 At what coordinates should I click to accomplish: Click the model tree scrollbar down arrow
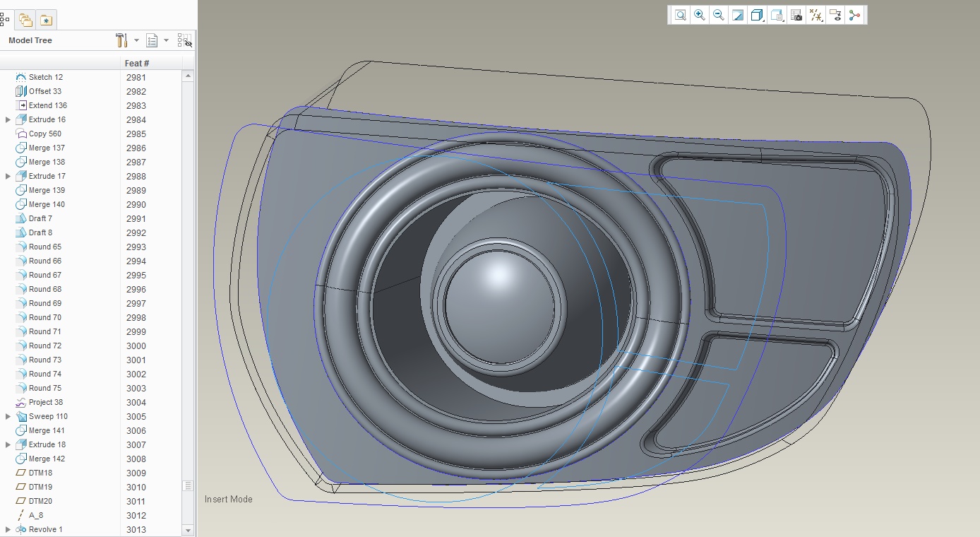coord(188,530)
